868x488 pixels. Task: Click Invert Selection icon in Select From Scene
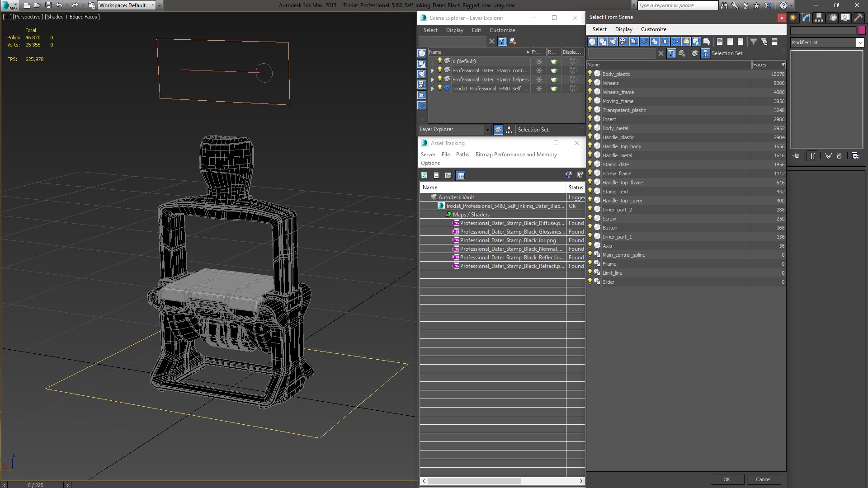[x=741, y=42]
